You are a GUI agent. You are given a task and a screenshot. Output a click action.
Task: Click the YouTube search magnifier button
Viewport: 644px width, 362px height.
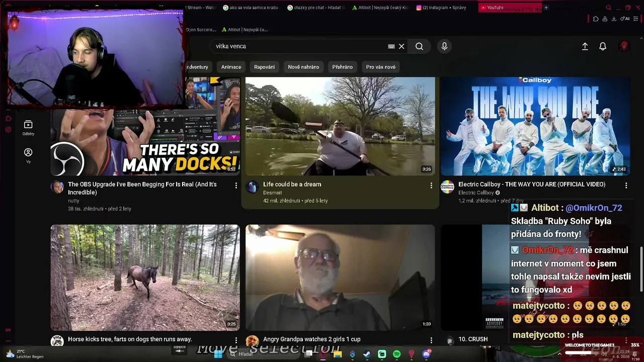pyautogui.click(x=419, y=46)
